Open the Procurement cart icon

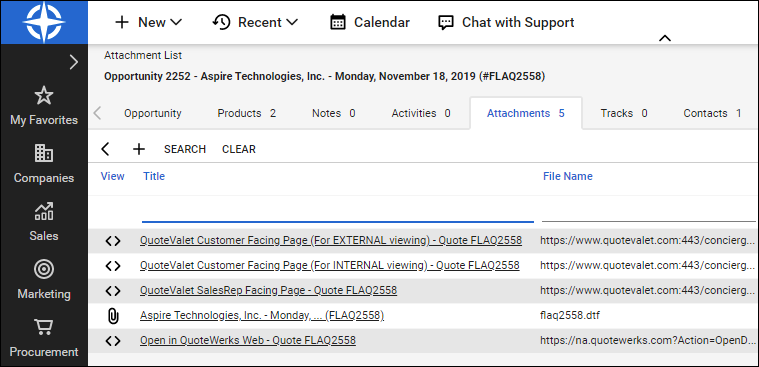click(44, 327)
